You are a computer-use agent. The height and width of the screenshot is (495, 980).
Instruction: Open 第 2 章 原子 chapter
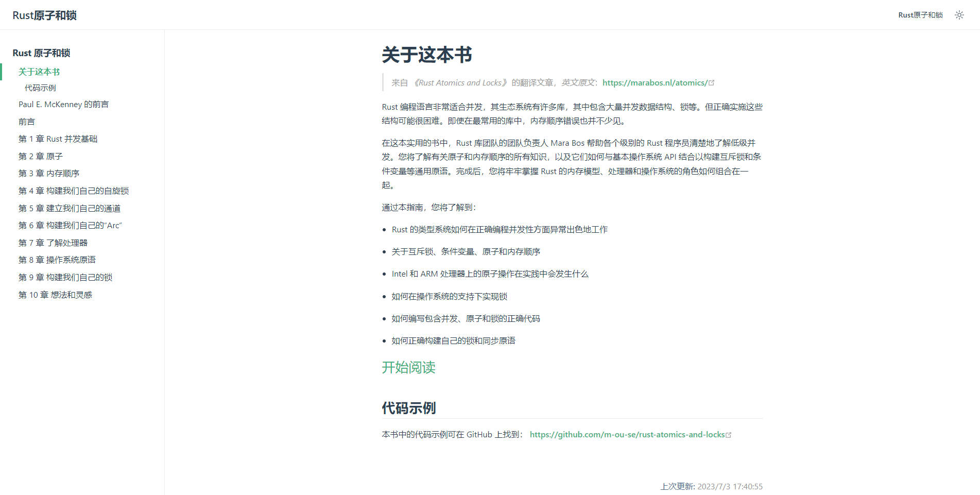[x=41, y=156]
